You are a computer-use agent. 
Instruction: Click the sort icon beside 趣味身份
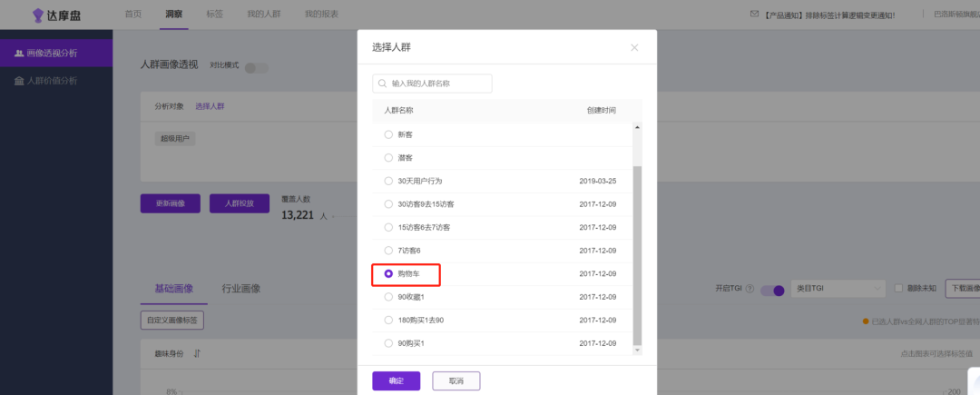[x=197, y=353]
